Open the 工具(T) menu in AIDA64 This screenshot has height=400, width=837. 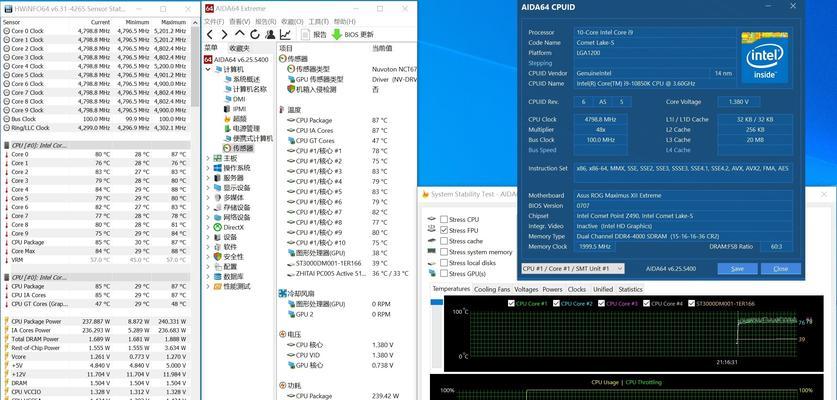319,21
